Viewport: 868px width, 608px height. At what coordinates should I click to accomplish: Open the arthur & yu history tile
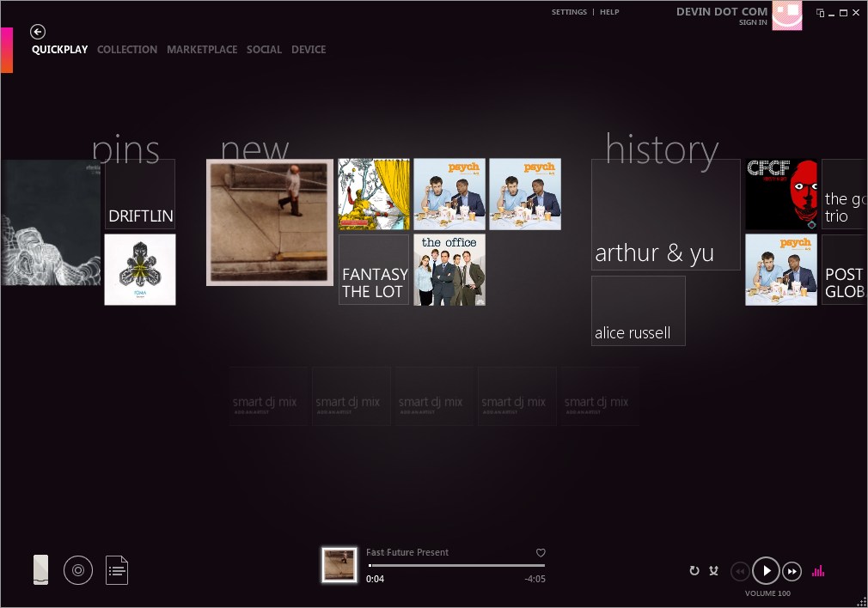tap(666, 215)
